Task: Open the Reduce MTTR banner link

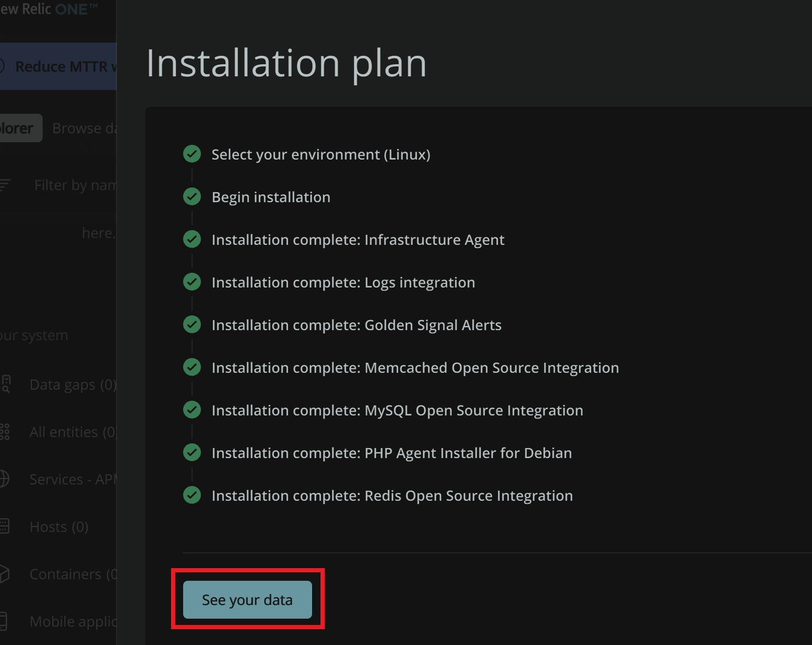Action: click(63, 66)
